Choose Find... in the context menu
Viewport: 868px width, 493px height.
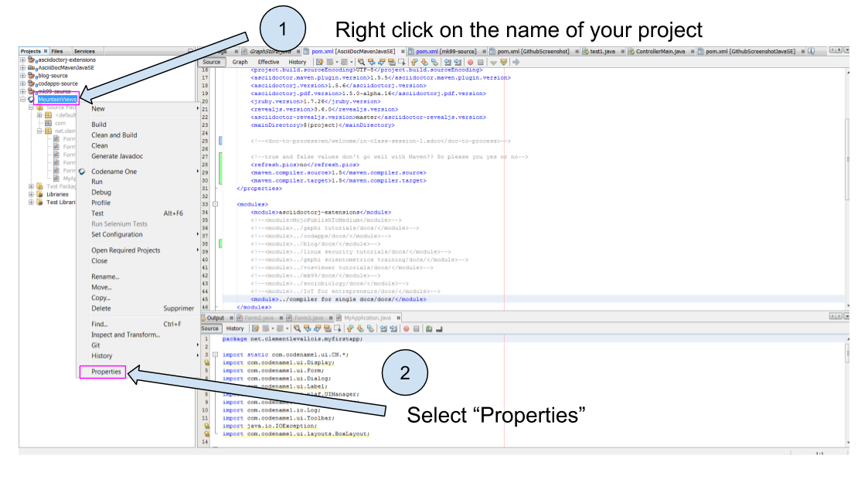[100, 325]
